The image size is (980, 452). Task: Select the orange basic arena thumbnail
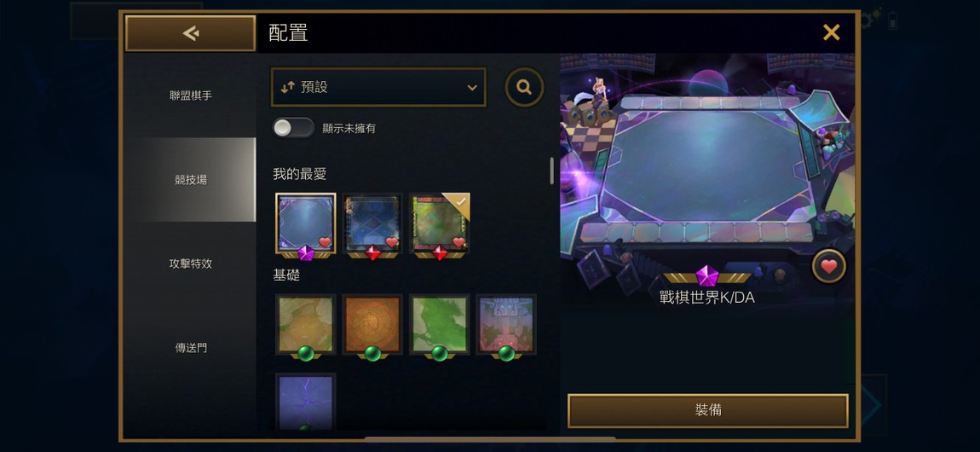point(372,325)
